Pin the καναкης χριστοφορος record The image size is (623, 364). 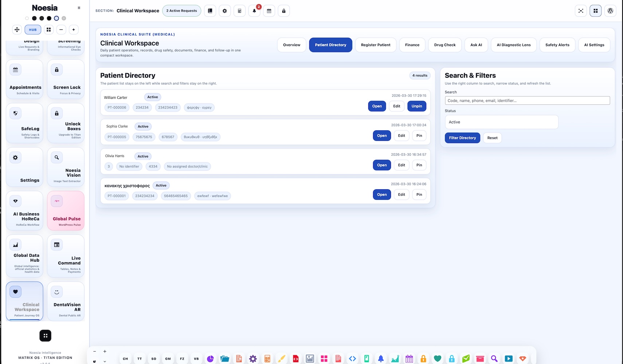[419, 195]
